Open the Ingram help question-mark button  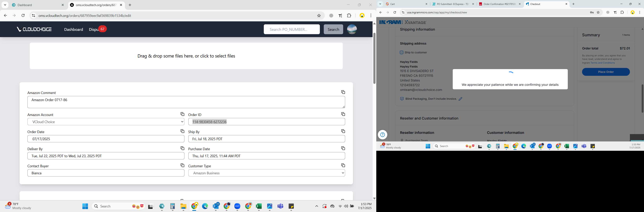click(x=382, y=135)
